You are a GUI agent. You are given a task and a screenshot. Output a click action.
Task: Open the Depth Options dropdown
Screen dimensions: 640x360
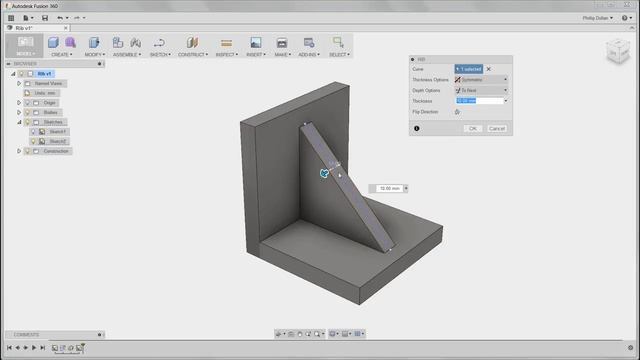[482, 90]
